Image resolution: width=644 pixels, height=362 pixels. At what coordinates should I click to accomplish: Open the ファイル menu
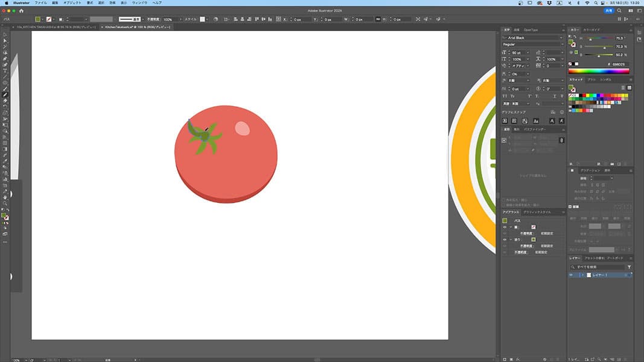[40, 3]
